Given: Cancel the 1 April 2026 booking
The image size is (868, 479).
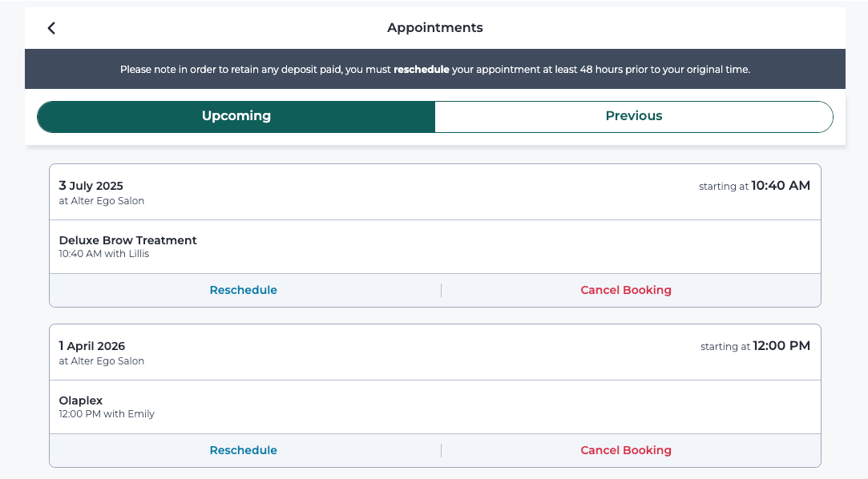Looking at the screenshot, I should click(625, 450).
